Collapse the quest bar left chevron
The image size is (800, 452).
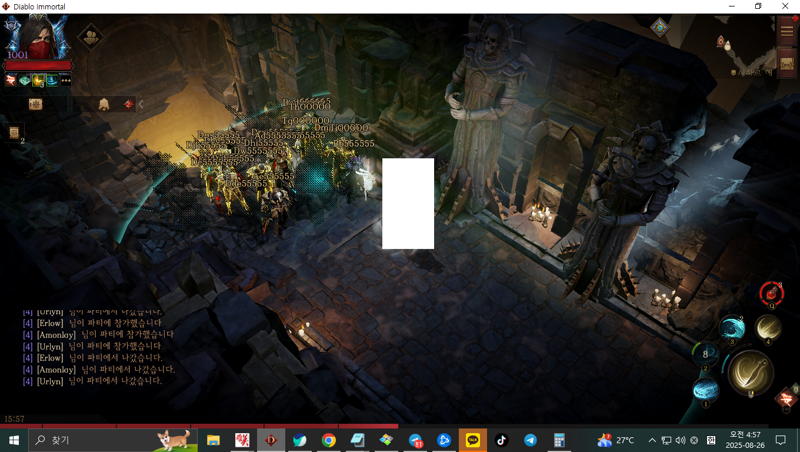point(141,104)
